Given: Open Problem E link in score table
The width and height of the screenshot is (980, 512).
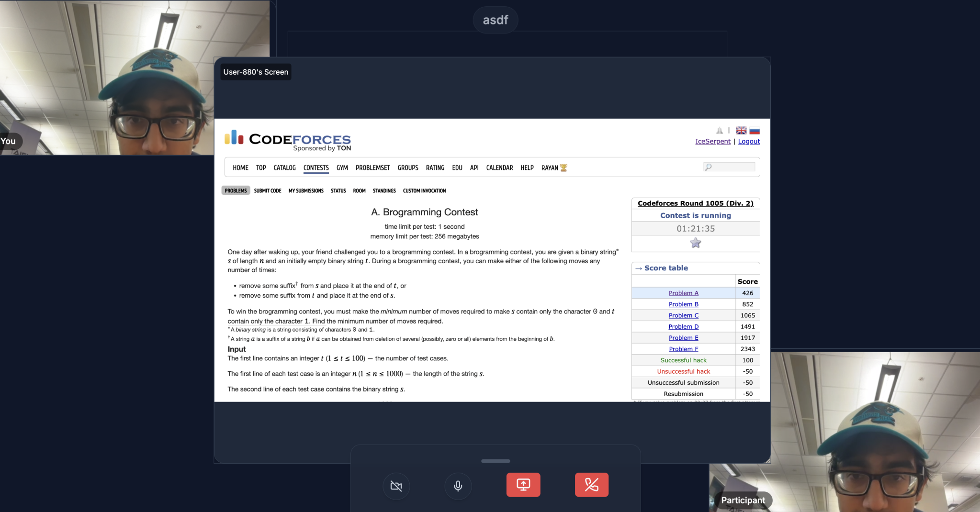Looking at the screenshot, I should point(684,338).
